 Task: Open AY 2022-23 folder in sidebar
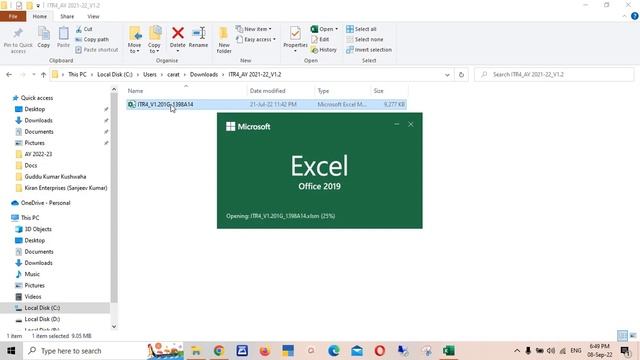(38, 154)
